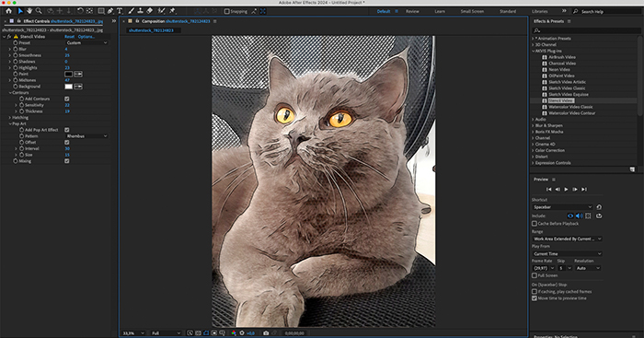644x338 pixels.
Task: Expand the Blur & Sharpen category
Action: [x=534, y=125]
